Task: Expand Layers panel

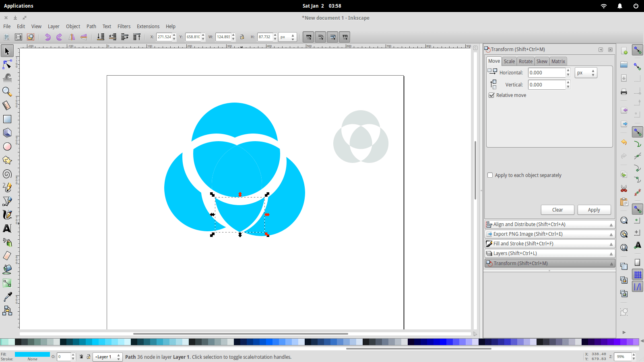Action: coord(549,253)
